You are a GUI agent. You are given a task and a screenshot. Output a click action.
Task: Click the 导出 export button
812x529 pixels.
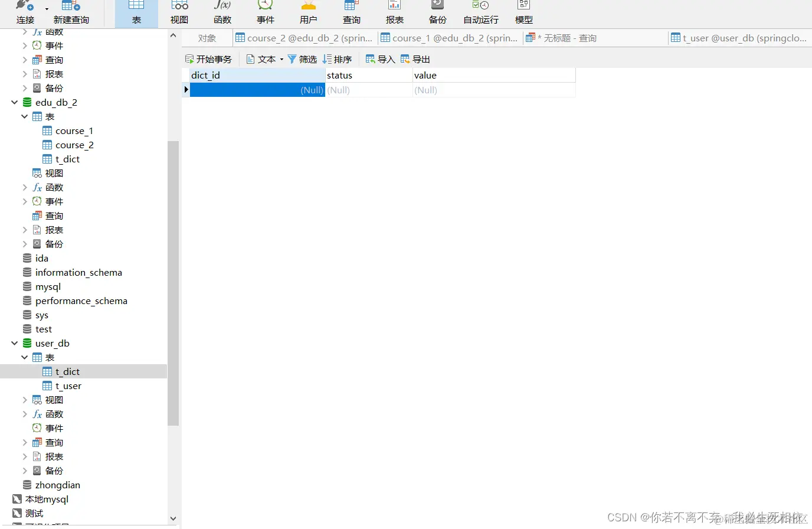[415, 59]
